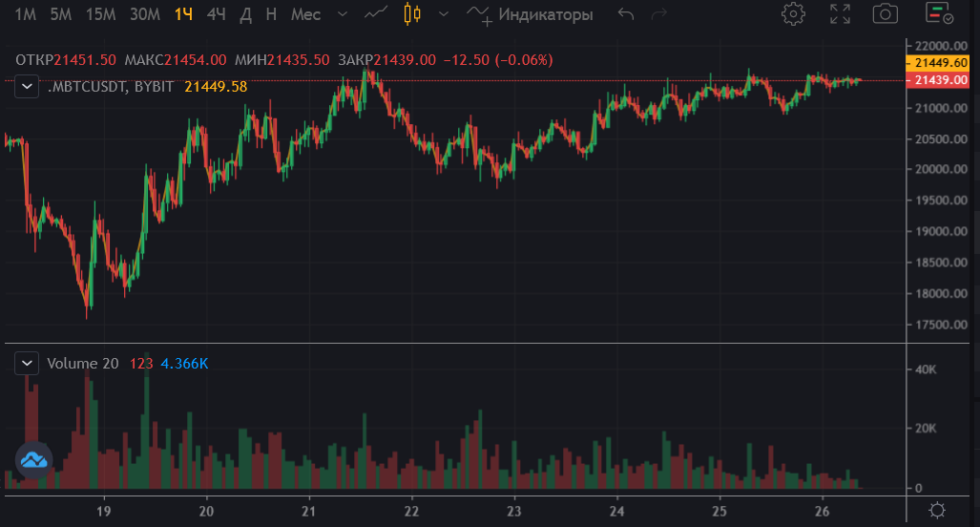Click the 21439.00 red price label
This screenshot has width=980, height=527.
(x=941, y=80)
